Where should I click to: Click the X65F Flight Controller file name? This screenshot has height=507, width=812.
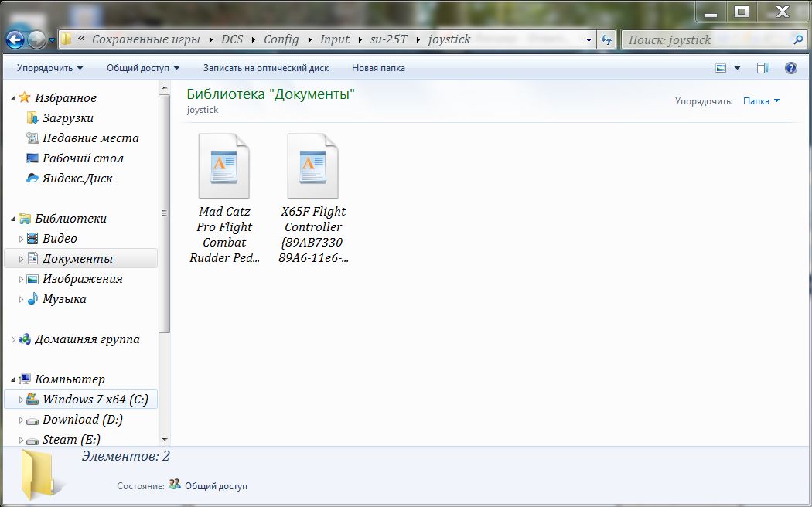312,235
